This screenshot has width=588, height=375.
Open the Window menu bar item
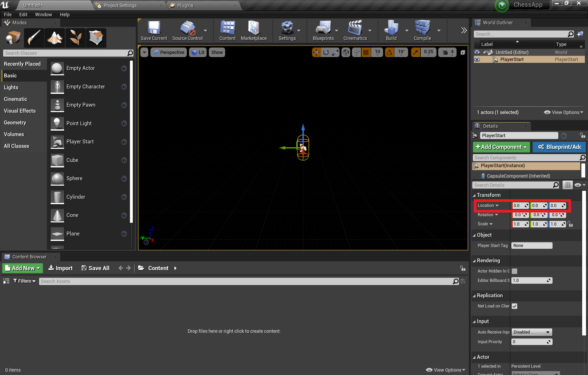pos(42,15)
